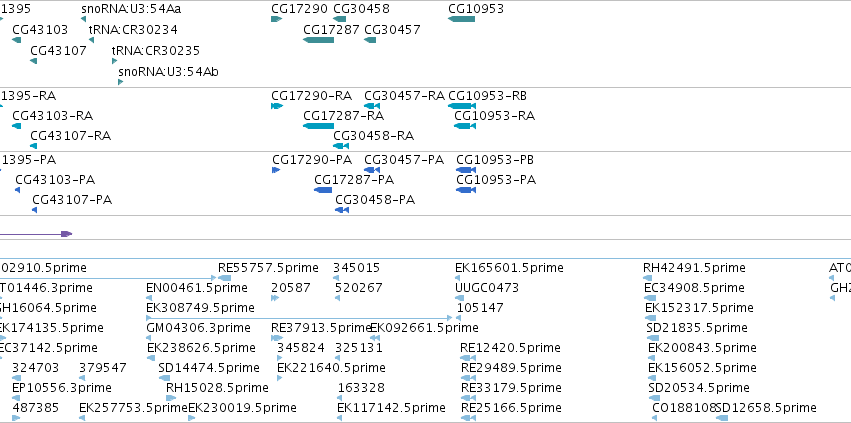Click the CG43107-RA transcript label
The image size is (851, 423).
pos(71,136)
